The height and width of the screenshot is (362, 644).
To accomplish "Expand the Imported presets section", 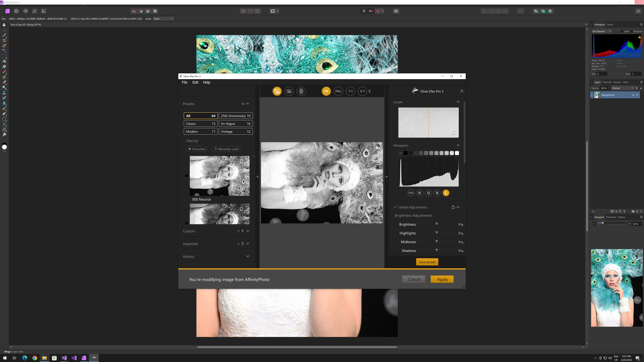I will [x=248, y=244].
